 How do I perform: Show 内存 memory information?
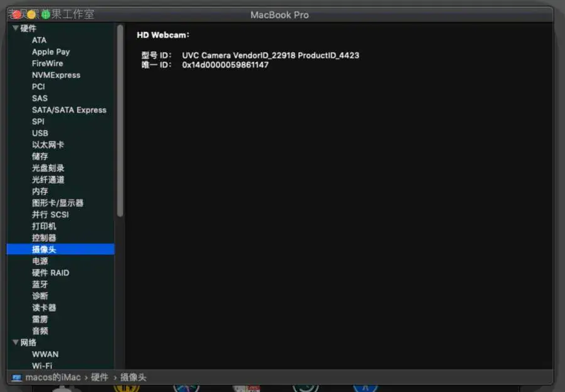click(x=40, y=191)
